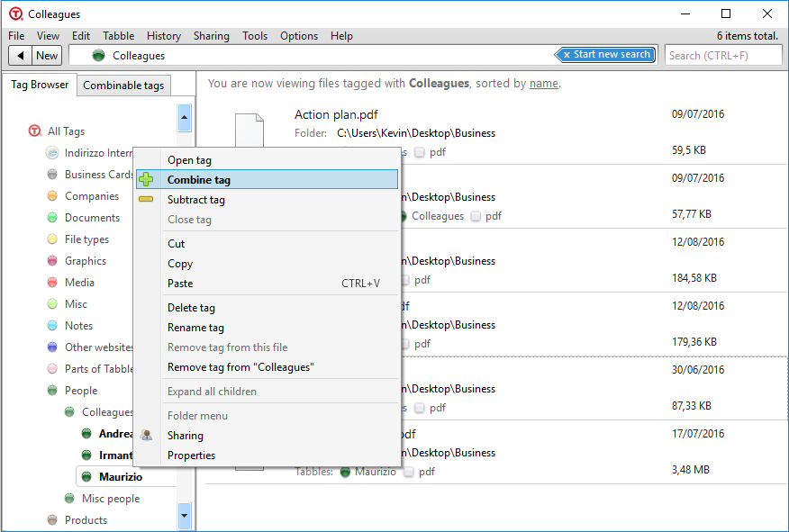The width and height of the screenshot is (789, 532).
Task: Select the People tag icon in the tree
Action: pos(52,391)
